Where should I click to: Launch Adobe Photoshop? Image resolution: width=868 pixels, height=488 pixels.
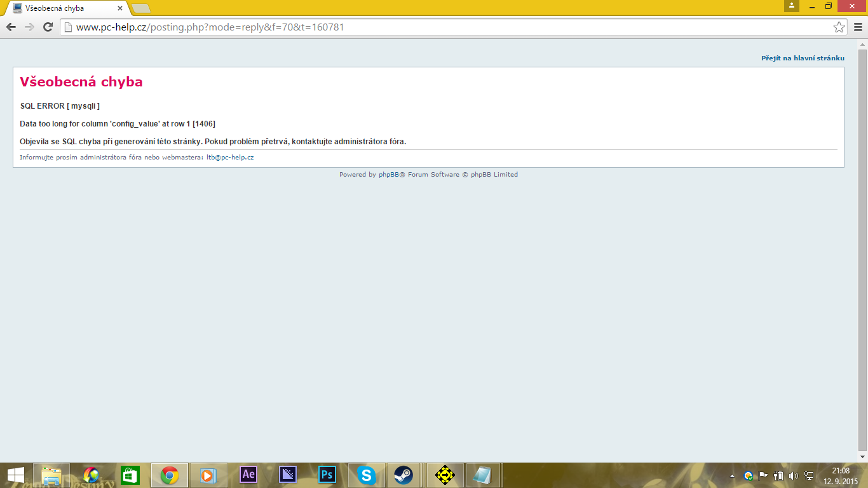pos(327,475)
